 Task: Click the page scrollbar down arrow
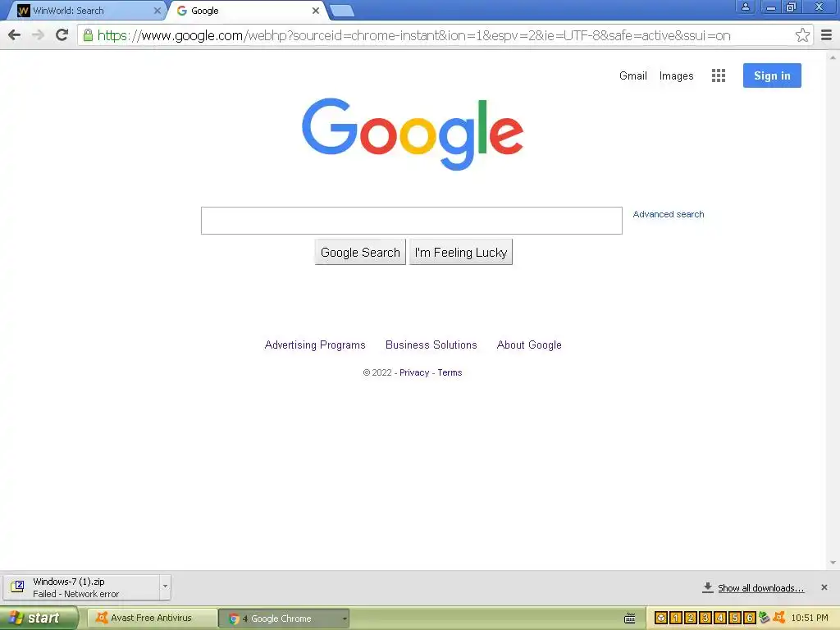tap(833, 563)
